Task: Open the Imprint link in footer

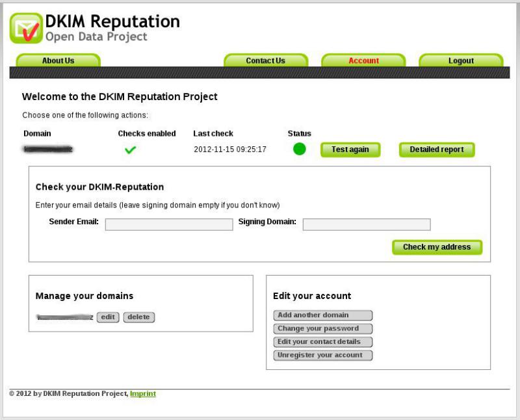Action: pyautogui.click(x=143, y=393)
